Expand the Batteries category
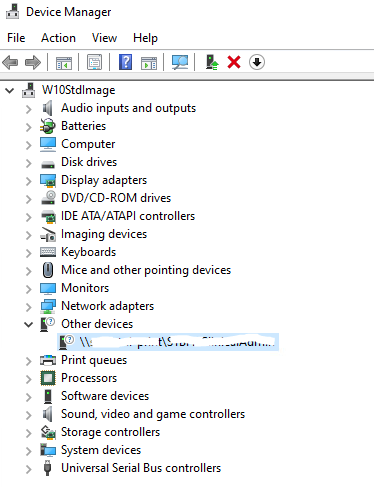 pos(29,127)
